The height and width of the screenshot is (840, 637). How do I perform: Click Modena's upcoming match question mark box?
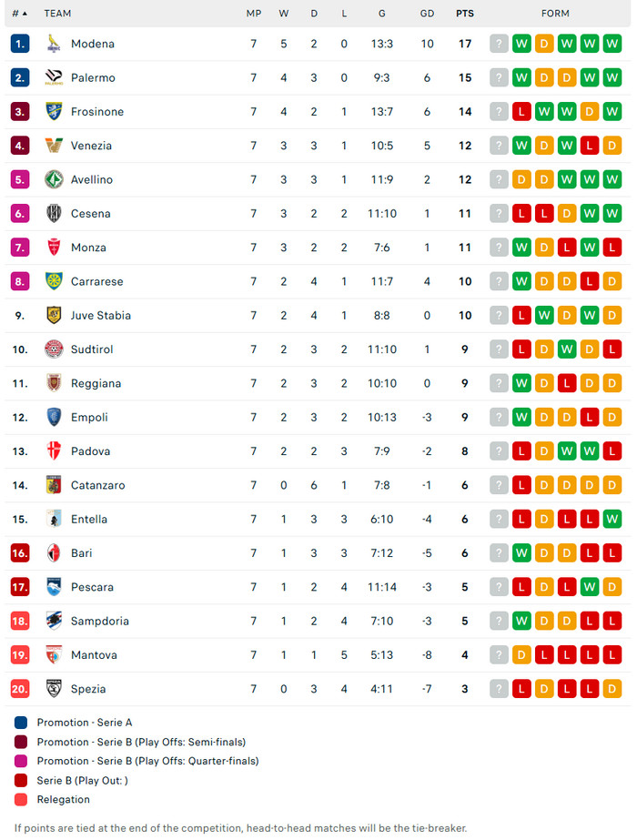tap(499, 44)
